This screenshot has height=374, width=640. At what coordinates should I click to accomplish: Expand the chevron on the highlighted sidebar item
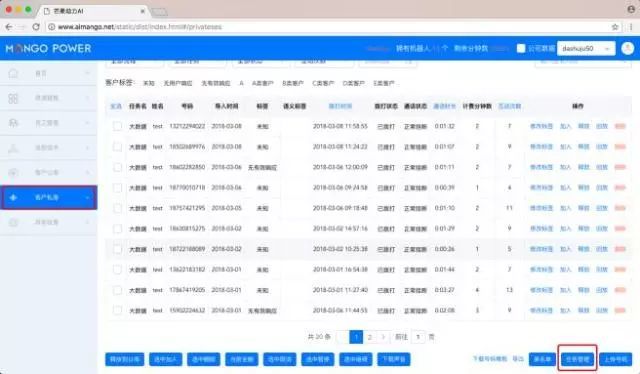click(87, 198)
